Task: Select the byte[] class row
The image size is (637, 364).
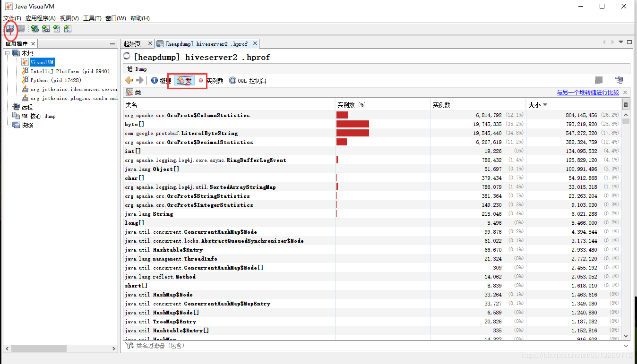Action: tap(372, 124)
